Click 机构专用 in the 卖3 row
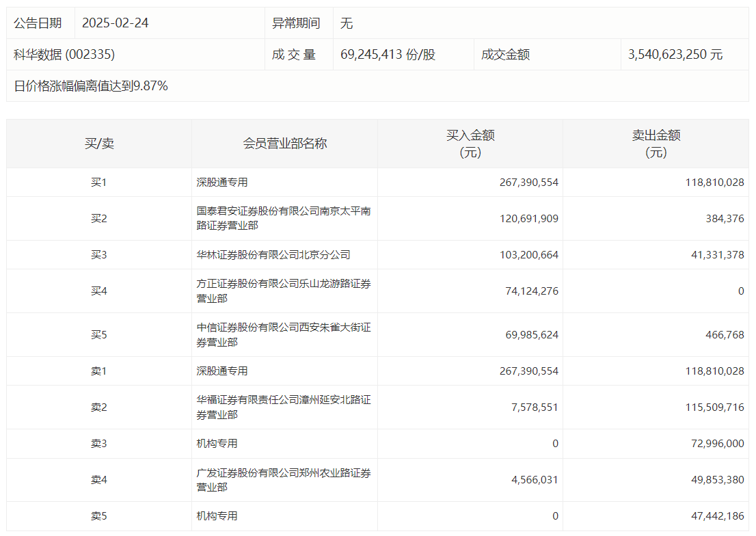 pyautogui.click(x=217, y=444)
